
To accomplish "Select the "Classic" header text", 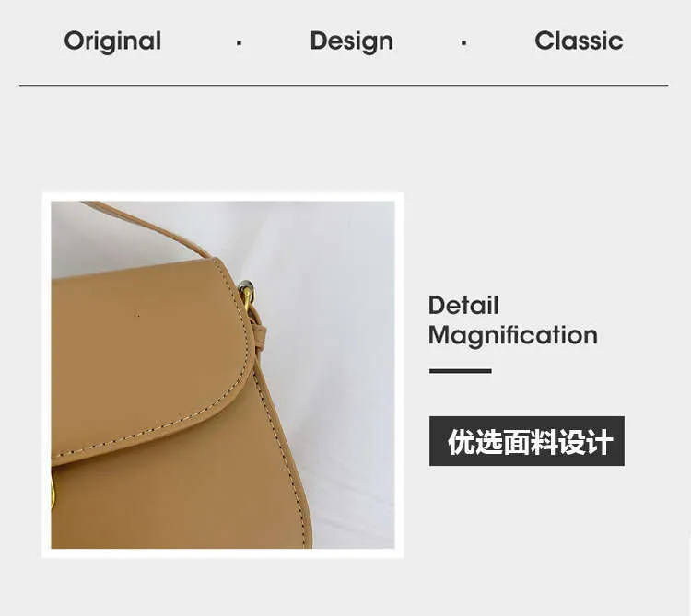I will (x=579, y=41).
